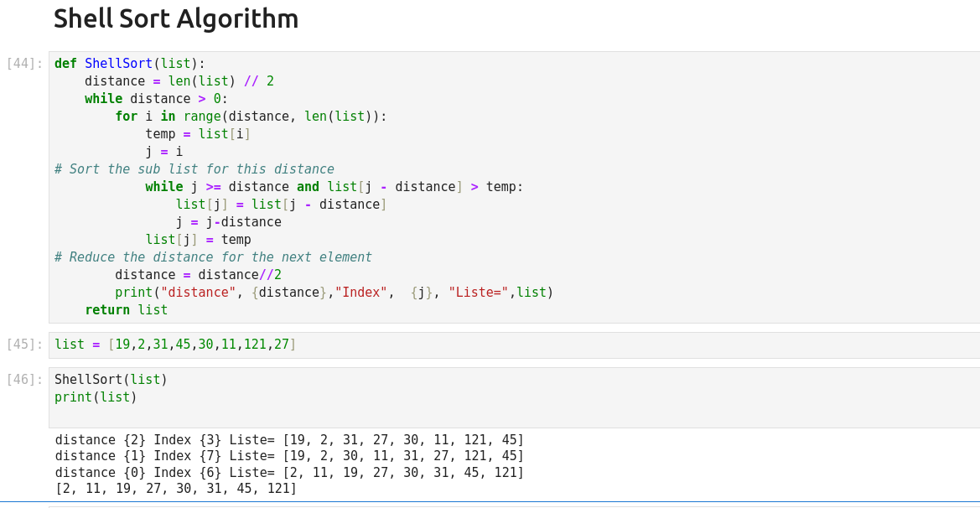Place cursor on 'distance = distance//2' line
The image size is (980, 508).
point(198,275)
